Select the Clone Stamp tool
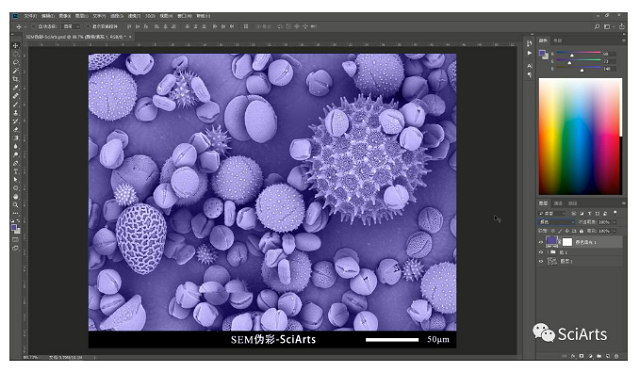 click(x=16, y=113)
